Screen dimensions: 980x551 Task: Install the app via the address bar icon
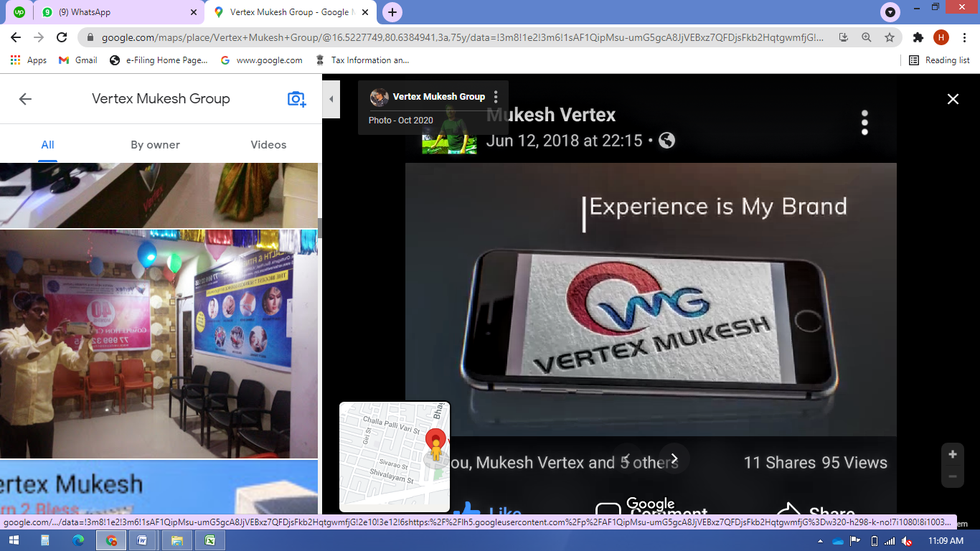click(844, 37)
